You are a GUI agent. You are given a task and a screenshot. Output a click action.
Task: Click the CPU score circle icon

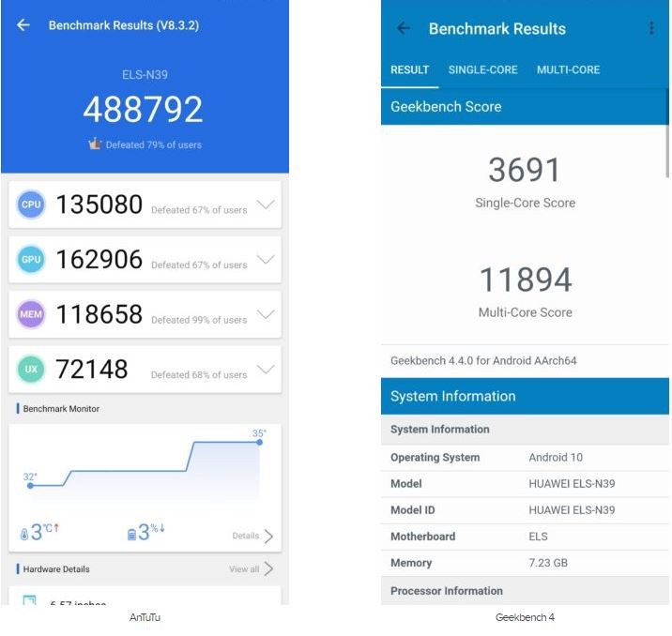click(31, 204)
